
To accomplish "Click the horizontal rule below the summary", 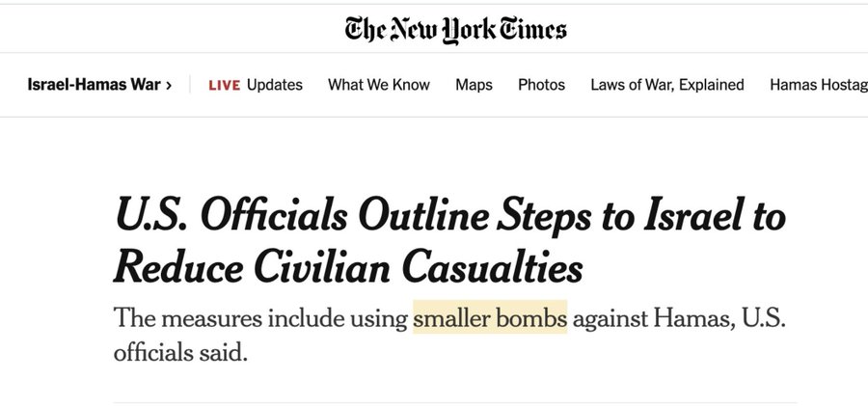I will point(455,402).
